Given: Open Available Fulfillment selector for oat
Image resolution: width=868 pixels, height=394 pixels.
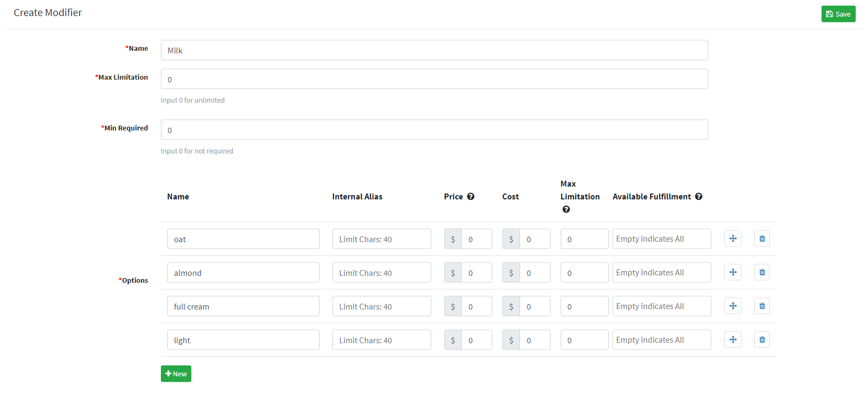Looking at the screenshot, I should (661, 239).
